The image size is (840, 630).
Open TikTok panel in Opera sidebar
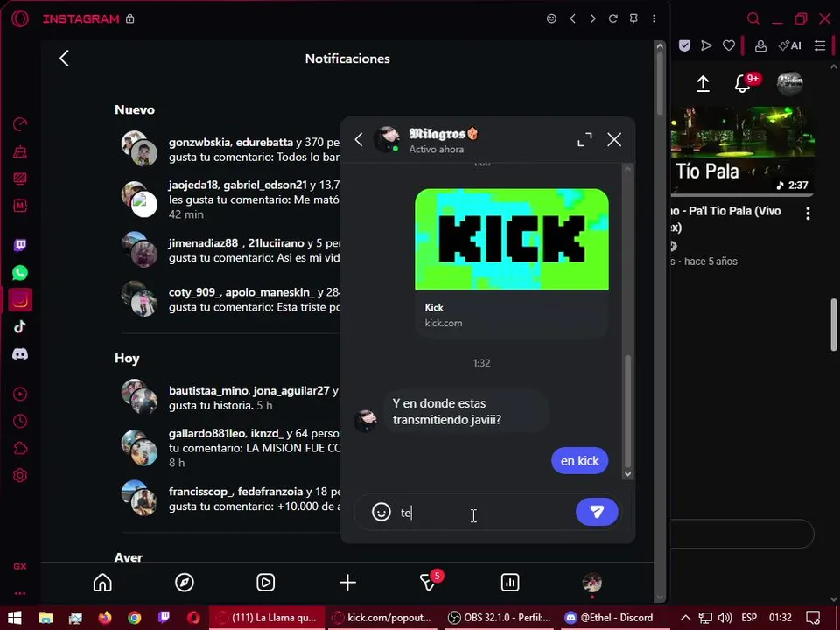[20, 326]
